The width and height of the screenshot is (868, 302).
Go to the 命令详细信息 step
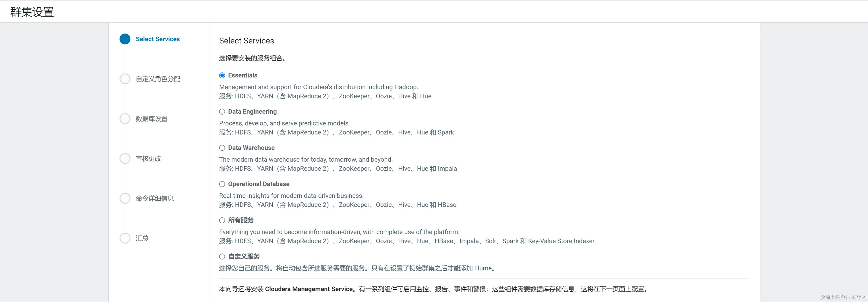point(155,198)
